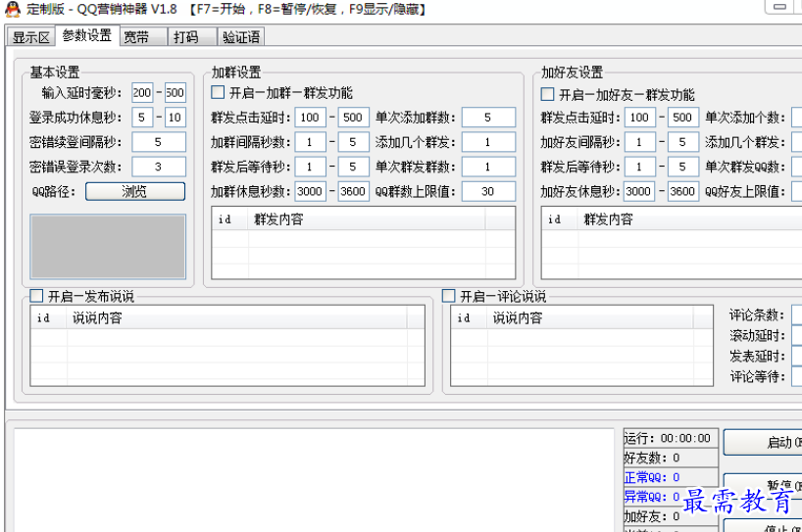Click the 加群 群发后等待秒 maximum field
The height and width of the screenshot is (532, 802).
point(353,167)
